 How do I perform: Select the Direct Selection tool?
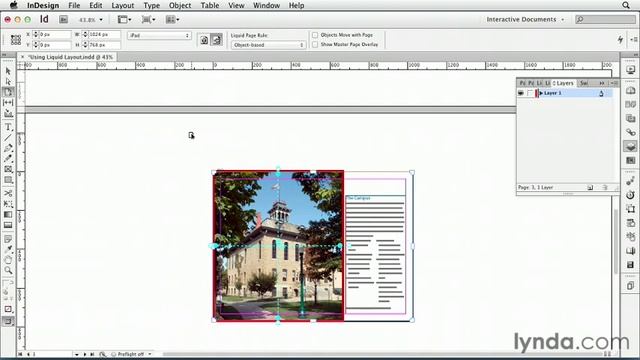click(8, 82)
